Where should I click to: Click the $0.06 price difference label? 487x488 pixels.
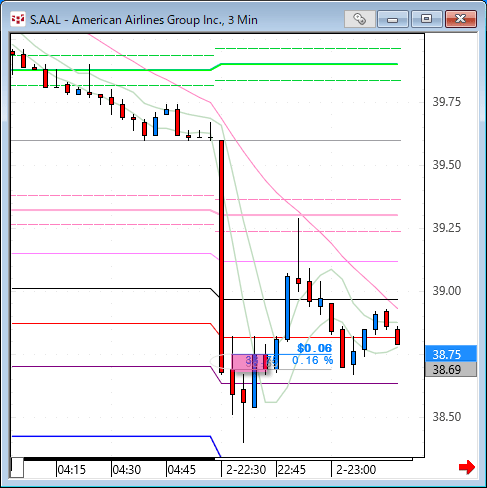click(314, 348)
